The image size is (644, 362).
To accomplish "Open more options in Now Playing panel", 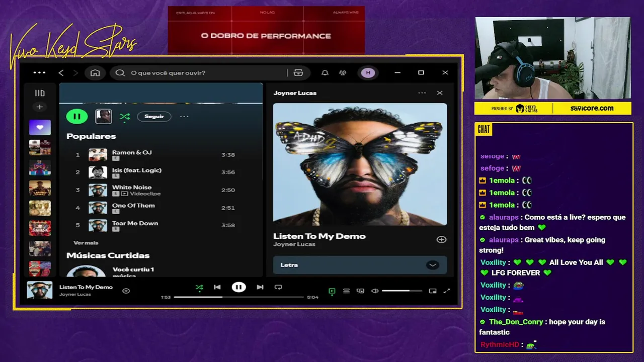I will click(422, 93).
